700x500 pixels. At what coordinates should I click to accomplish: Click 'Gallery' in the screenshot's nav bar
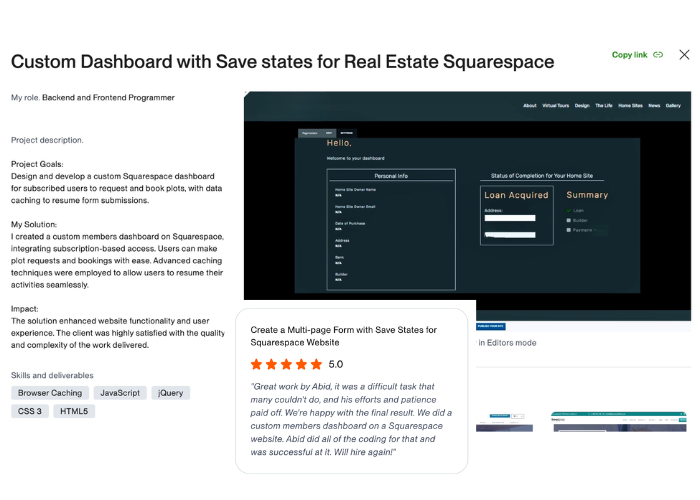click(x=673, y=106)
